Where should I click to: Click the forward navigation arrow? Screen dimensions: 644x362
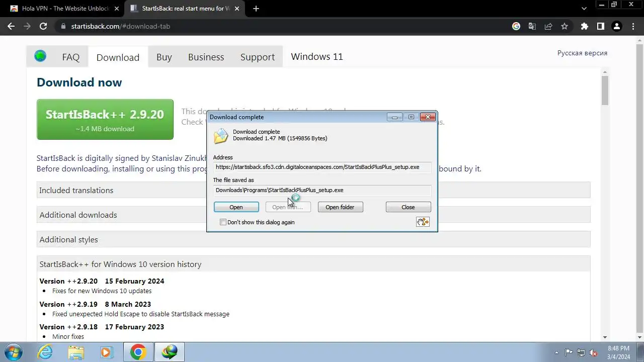[27, 26]
